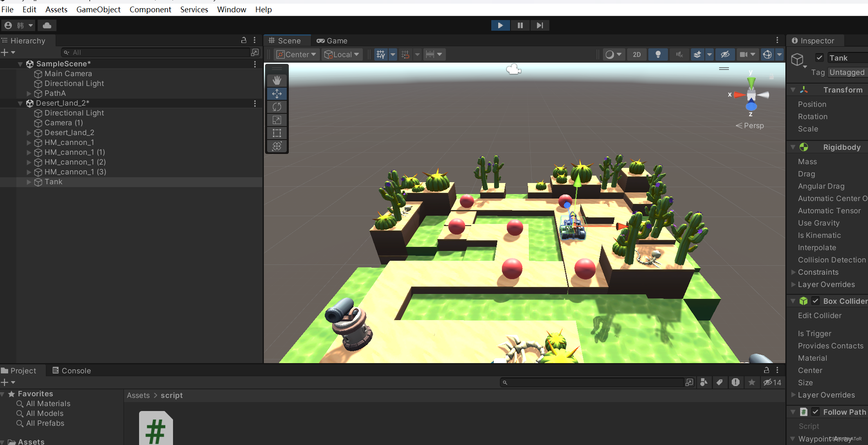The image size is (868, 445).
Task: Select the Rotate tool
Action: coord(277,107)
